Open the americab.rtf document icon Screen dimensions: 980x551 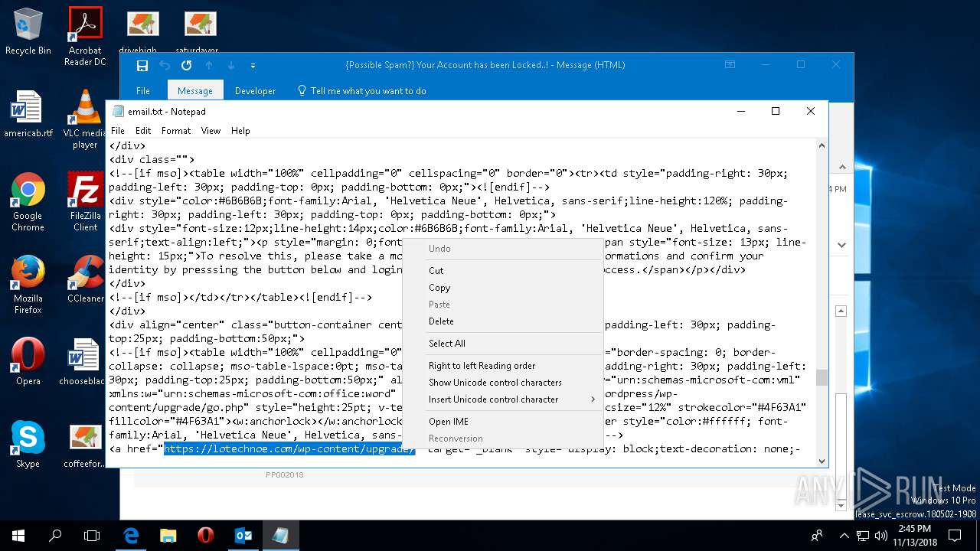(28, 113)
